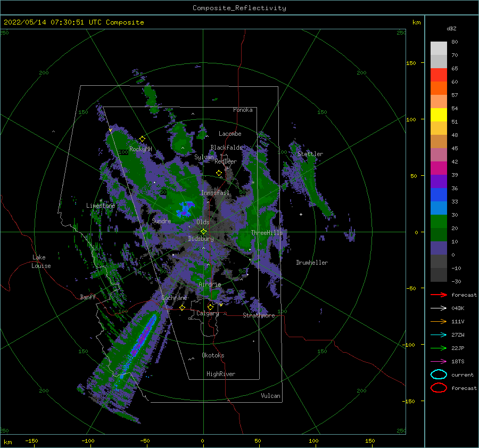Screen dimensions: 479x448
Task: Click the white plus marker south of Stettler
Action: tap(301, 214)
